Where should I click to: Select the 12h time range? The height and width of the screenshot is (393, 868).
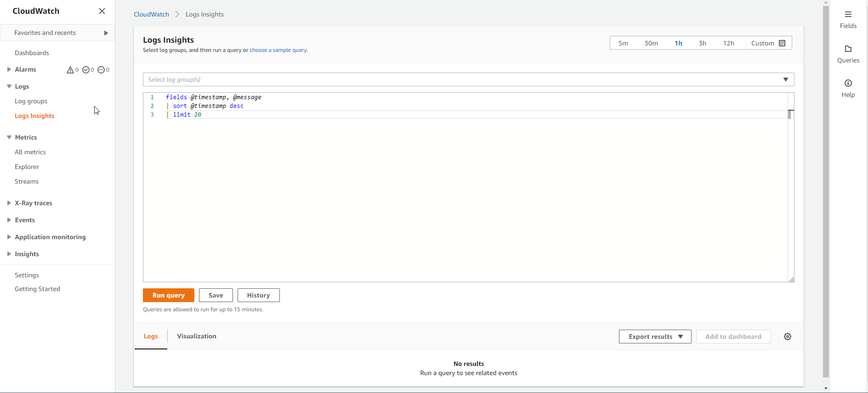click(728, 43)
